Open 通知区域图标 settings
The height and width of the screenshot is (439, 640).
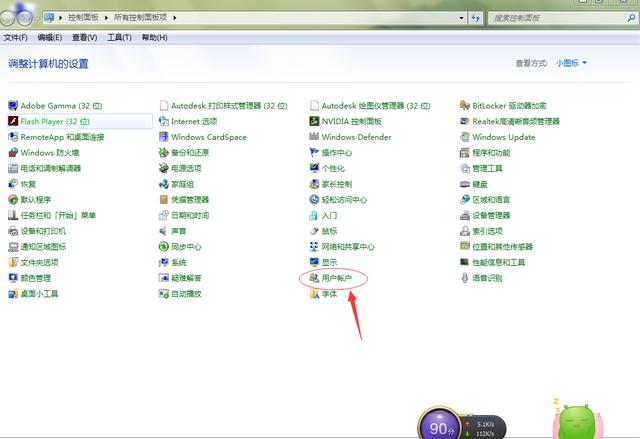click(37, 246)
